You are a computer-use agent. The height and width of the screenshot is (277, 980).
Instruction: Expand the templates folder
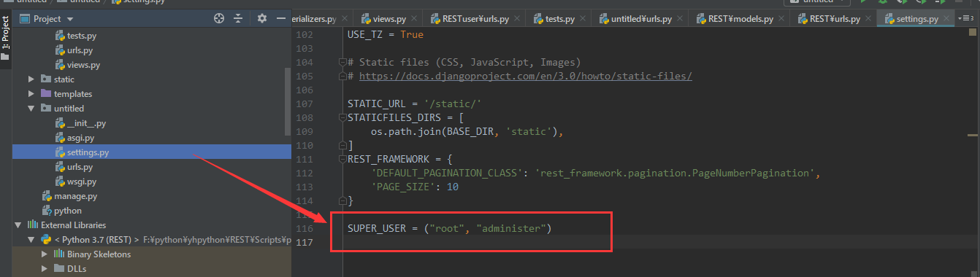(31, 94)
